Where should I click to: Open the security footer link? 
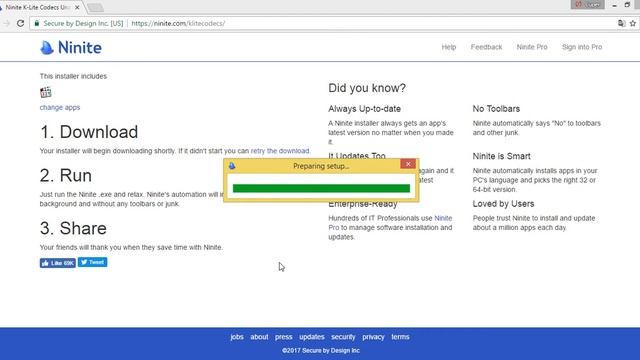[343, 337]
